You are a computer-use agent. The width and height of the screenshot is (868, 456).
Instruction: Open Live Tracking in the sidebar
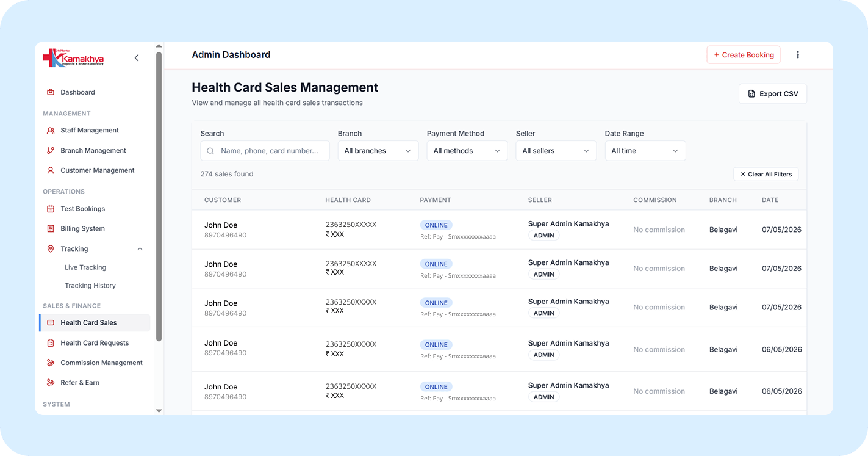[x=85, y=267]
